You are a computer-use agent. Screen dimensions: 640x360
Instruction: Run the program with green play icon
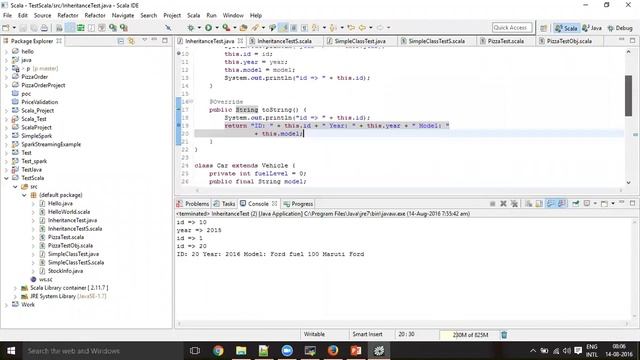209,28
